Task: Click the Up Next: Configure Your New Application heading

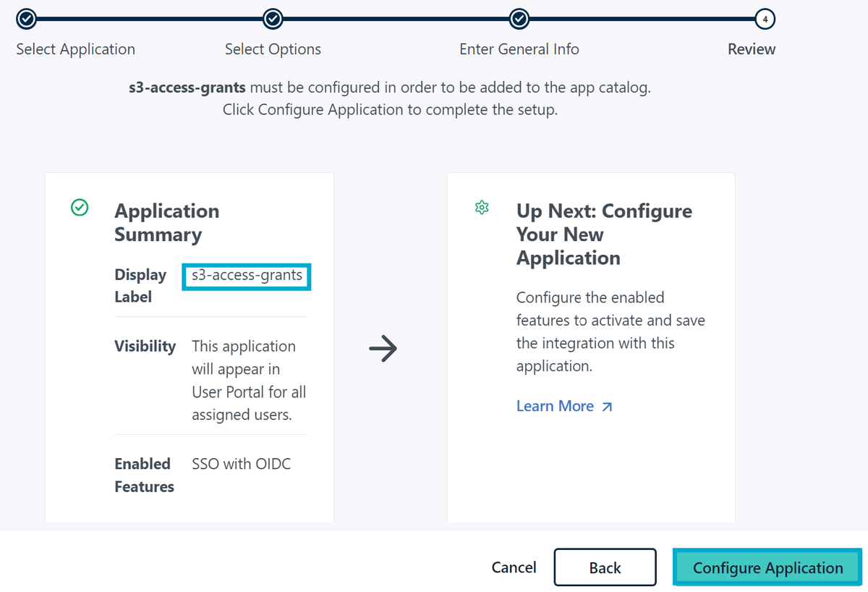Action: click(604, 234)
